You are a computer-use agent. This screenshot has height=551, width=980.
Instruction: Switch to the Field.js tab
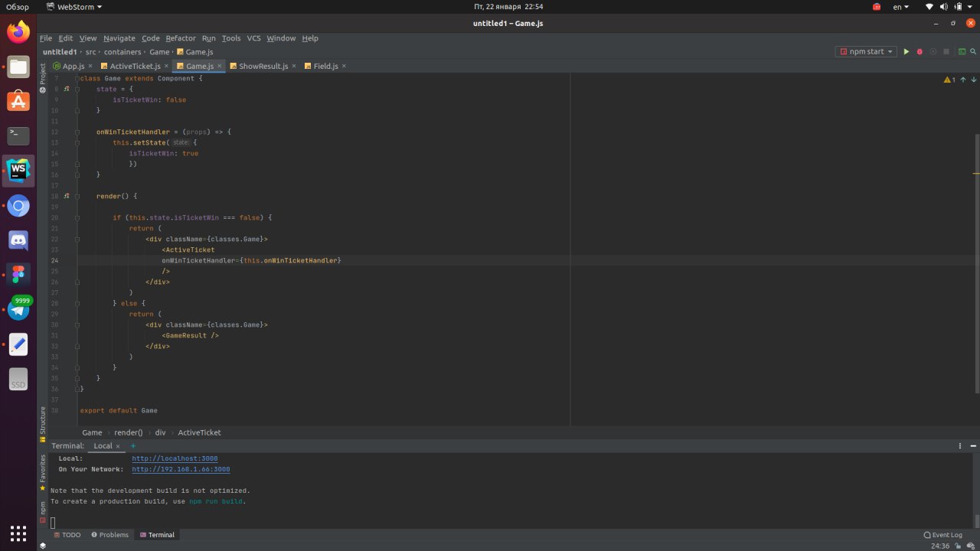[x=325, y=67]
